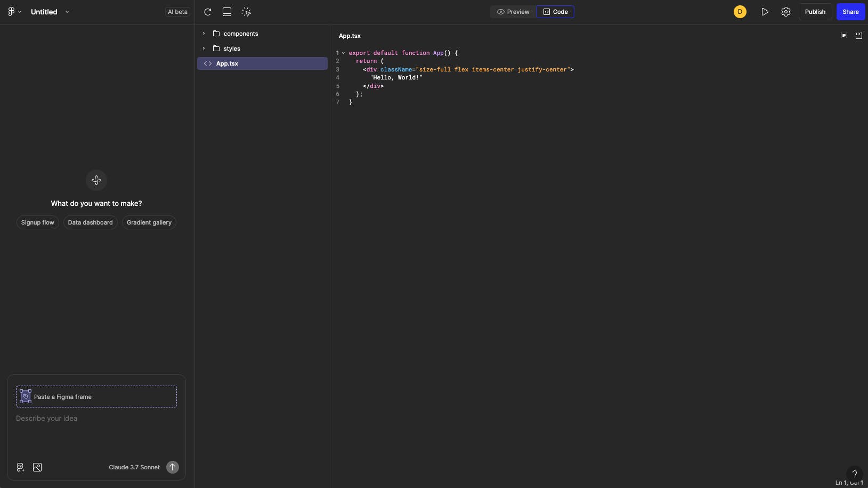Select App.tsx in file tree
The width and height of the screenshot is (868, 488).
pos(227,63)
